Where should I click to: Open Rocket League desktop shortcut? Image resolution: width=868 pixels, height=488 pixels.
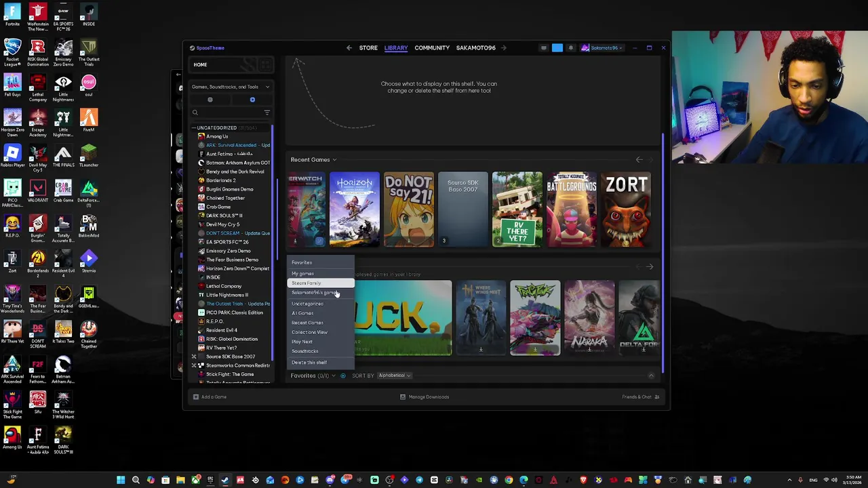point(12,51)
